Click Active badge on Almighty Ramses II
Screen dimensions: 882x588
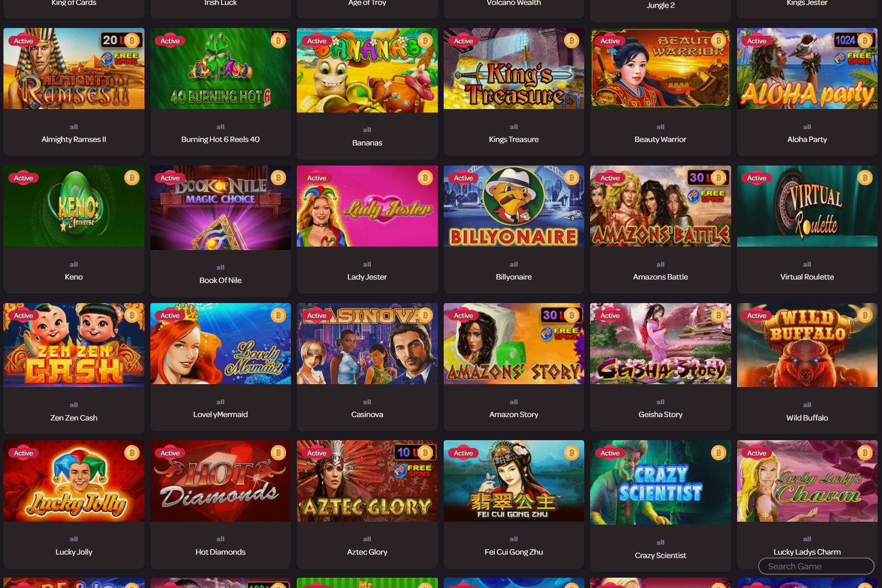pyautogui.click(x=24, y=41)
